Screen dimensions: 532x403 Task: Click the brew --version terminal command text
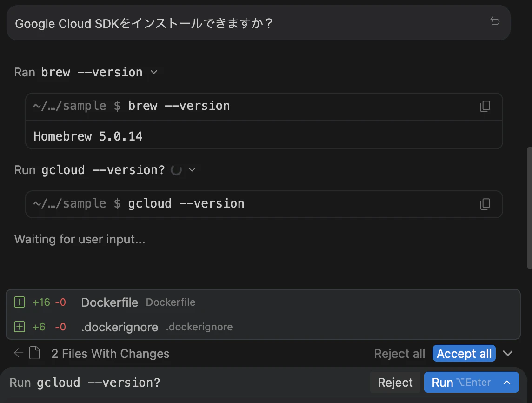[x=179, y=106]
